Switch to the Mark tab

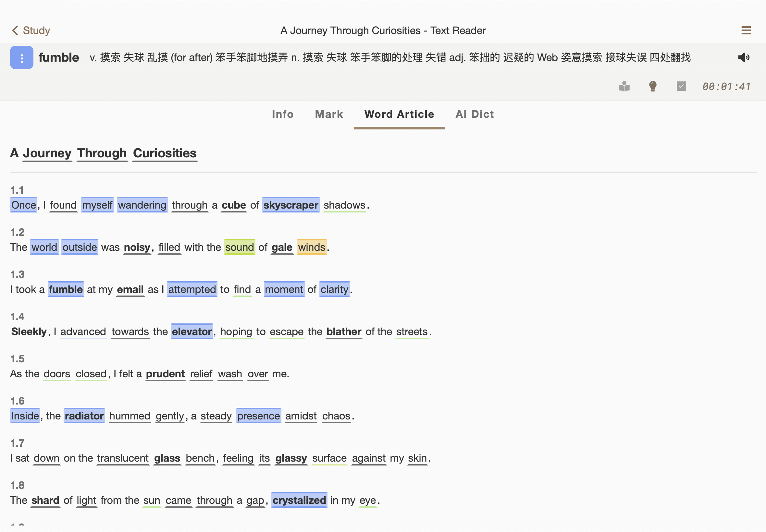click(x=329, y=114)
